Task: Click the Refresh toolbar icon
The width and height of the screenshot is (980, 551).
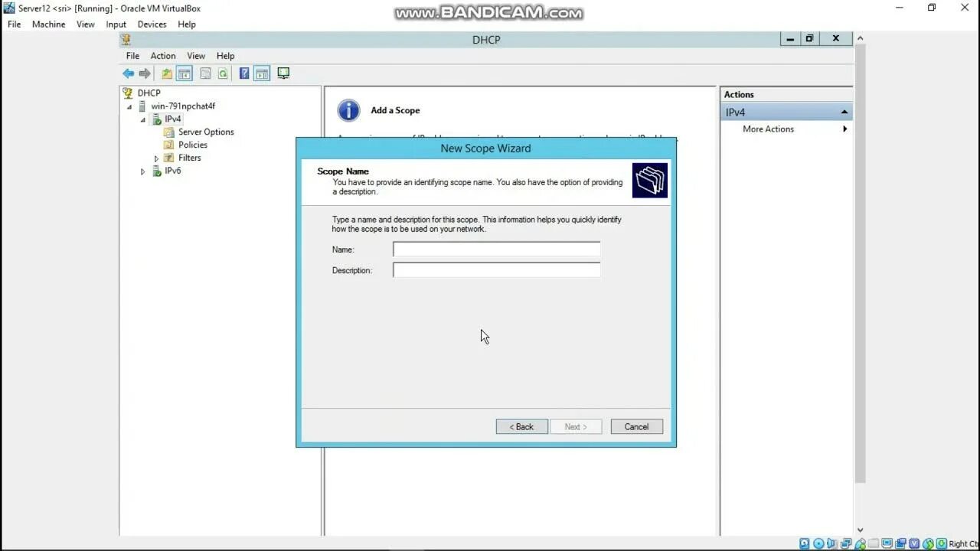Action: pos(223,73)
